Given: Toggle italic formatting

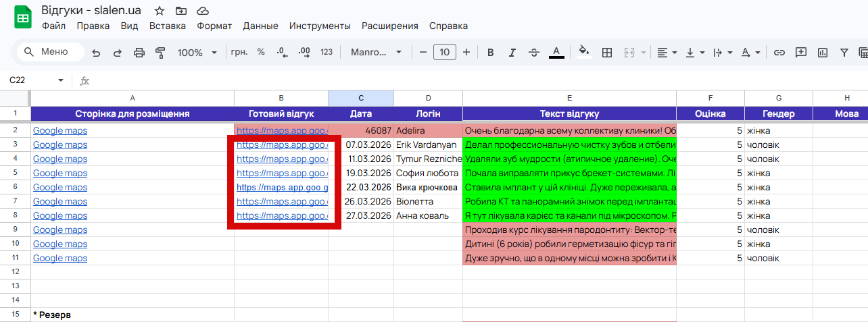Looking at the screenshot, I should point(512,52).
